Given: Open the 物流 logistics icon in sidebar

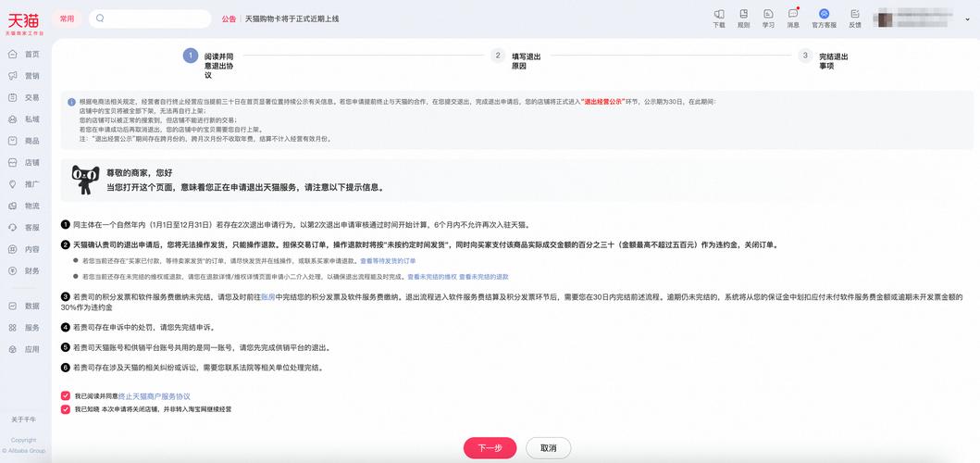Looking at the screenshot, I should point(13,206).
